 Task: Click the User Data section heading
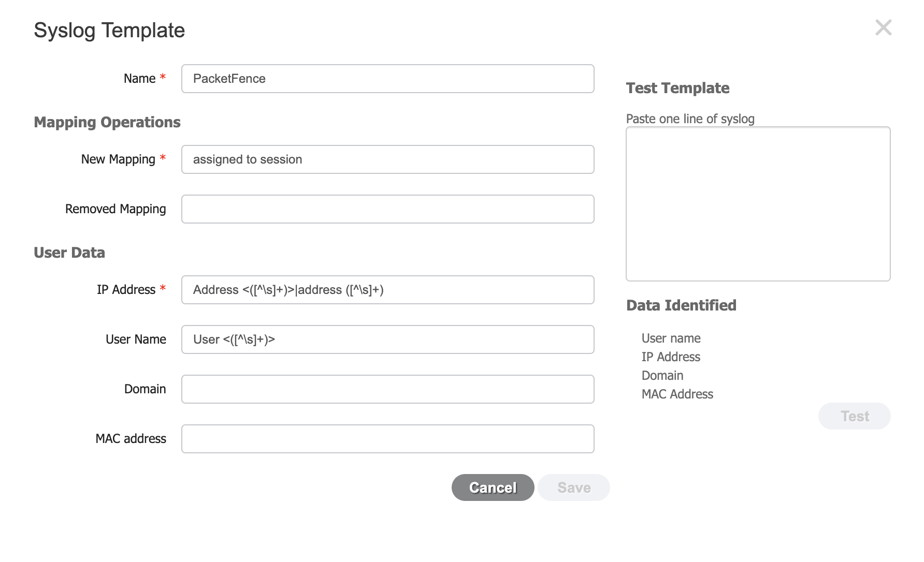(69, 252)
